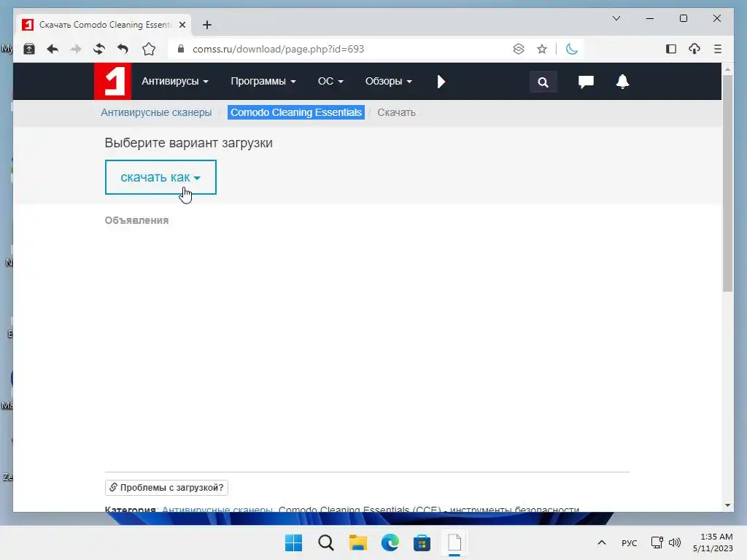This screenshot has height=560, width=747.
Task: Click browser back arrow
Action: pyautogui.click(x=53, y=49)
